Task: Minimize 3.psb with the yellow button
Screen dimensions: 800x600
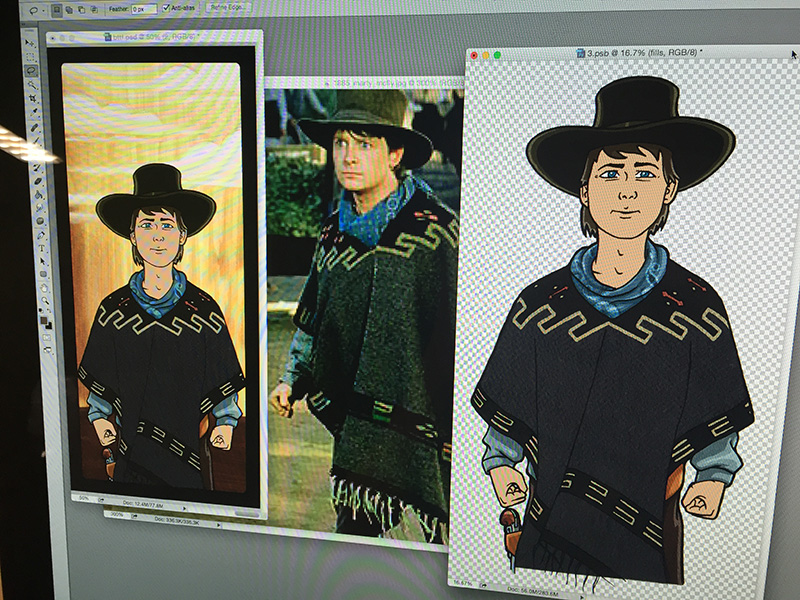Action: point(486,55)
